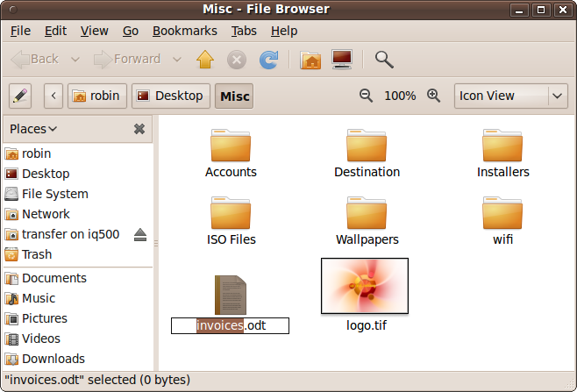Close the Places side pane
Image resolution: width=577 pixels, height=392 pixels.
139,129
